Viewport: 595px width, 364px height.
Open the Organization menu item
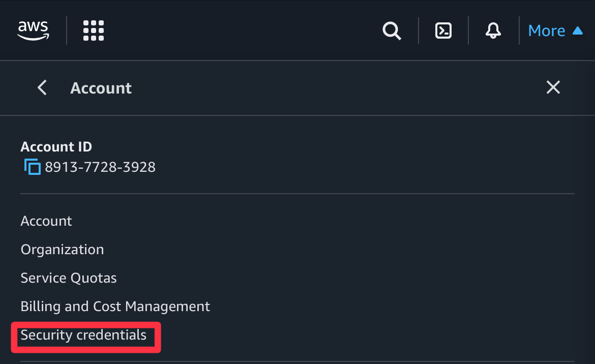click(x=62, y=250)
